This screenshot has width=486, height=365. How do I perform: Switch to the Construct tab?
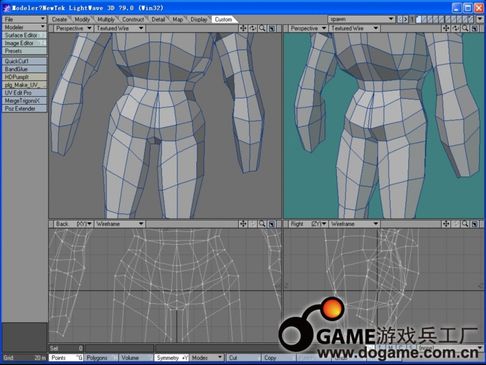click(133, 20)
